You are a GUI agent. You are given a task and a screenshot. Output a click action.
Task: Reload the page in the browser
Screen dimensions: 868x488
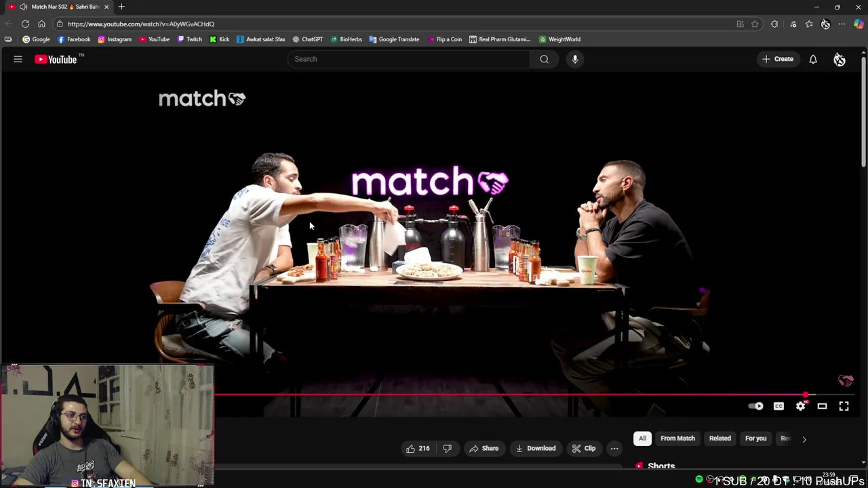(25, 24)
